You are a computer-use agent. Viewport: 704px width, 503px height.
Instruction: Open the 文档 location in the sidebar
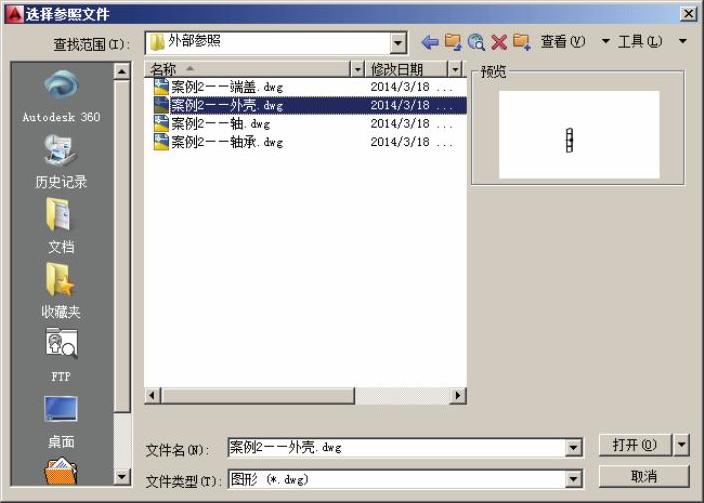click(61, 227)
